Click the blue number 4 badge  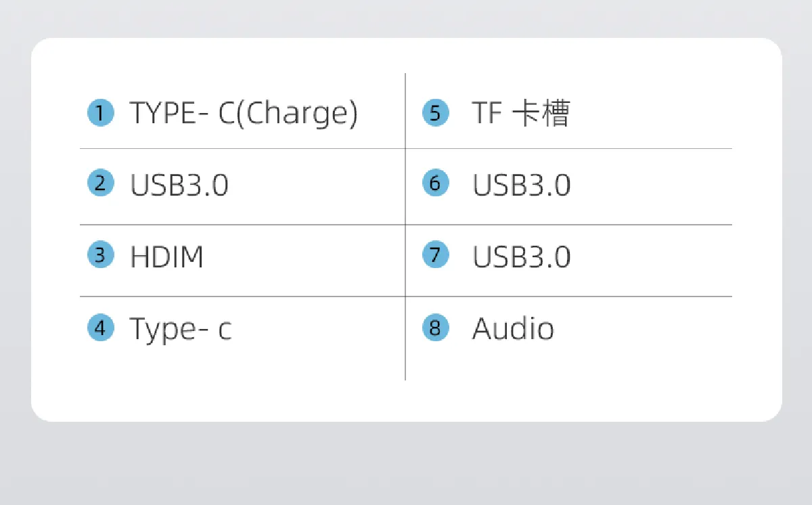tap(100, 328)
